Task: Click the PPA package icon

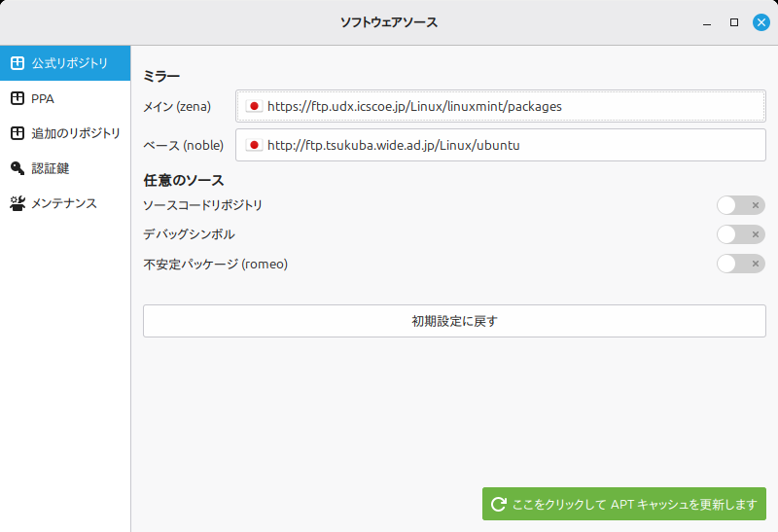Action: [18, 98]
